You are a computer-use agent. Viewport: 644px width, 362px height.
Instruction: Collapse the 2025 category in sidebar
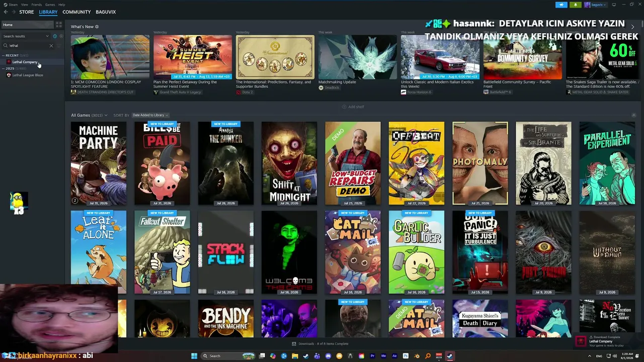point(4,68)
